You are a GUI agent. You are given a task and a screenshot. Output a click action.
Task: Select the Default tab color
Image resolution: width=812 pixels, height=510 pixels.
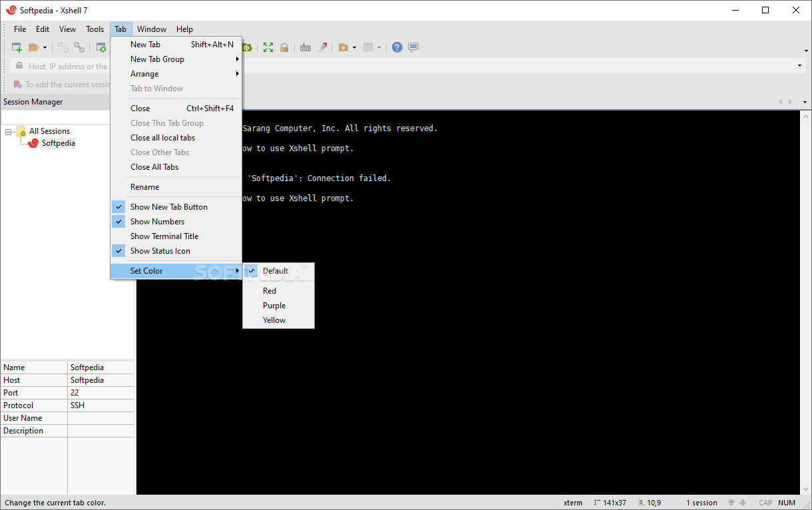pos(278,271)
